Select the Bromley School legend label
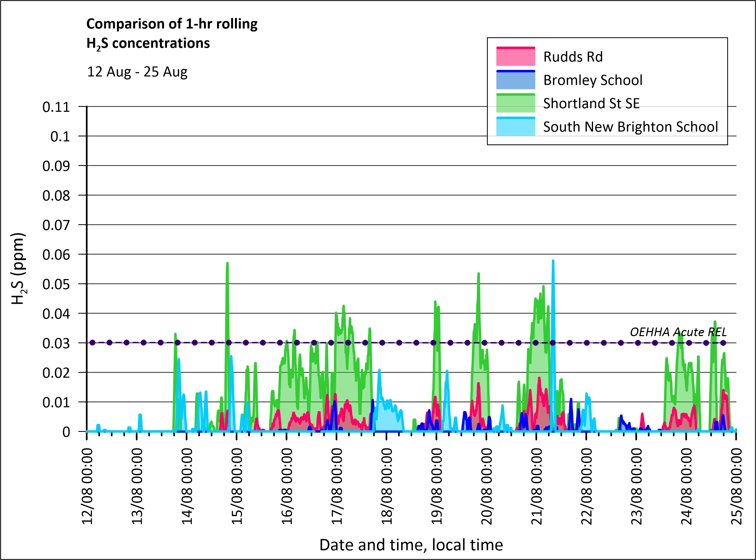This screenshot has height=560, width=756. coord(593,80)
